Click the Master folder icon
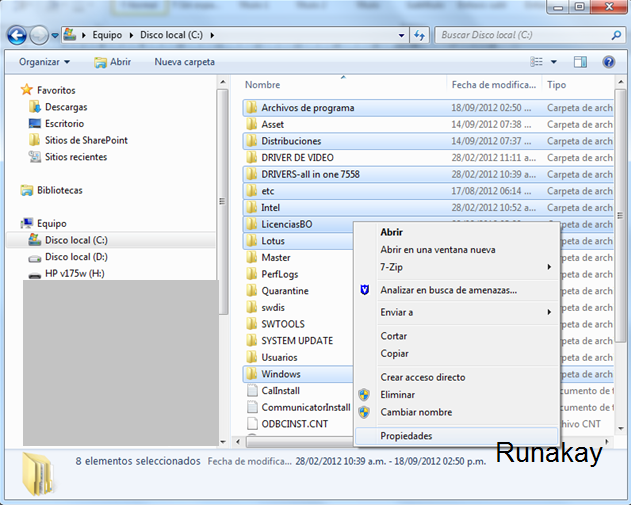The height and width of the screenshot is (505, 631). click(x=252, y=257)
